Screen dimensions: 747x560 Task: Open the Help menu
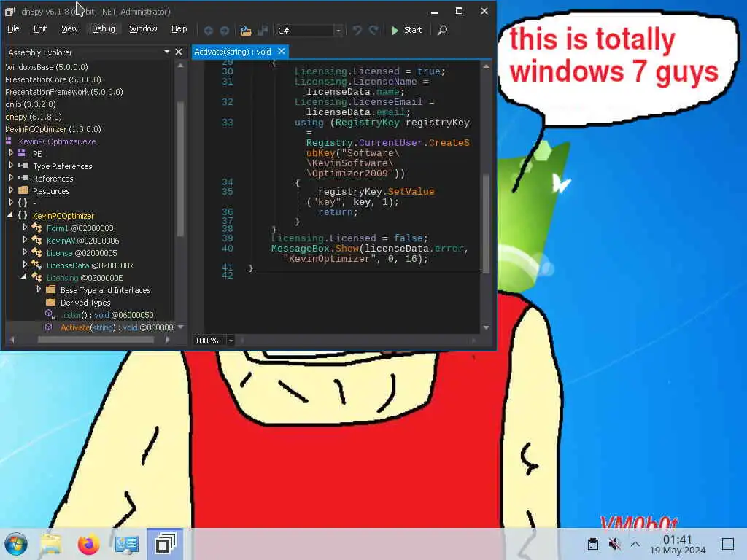point(179,28)
